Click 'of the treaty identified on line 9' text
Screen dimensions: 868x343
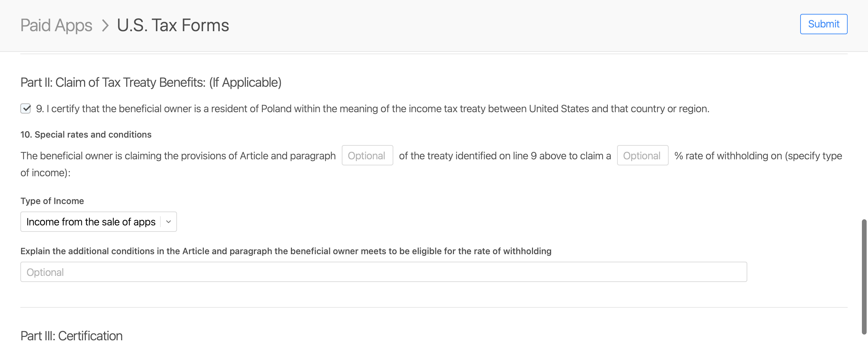pyautogui.click(x=505, y=156)
